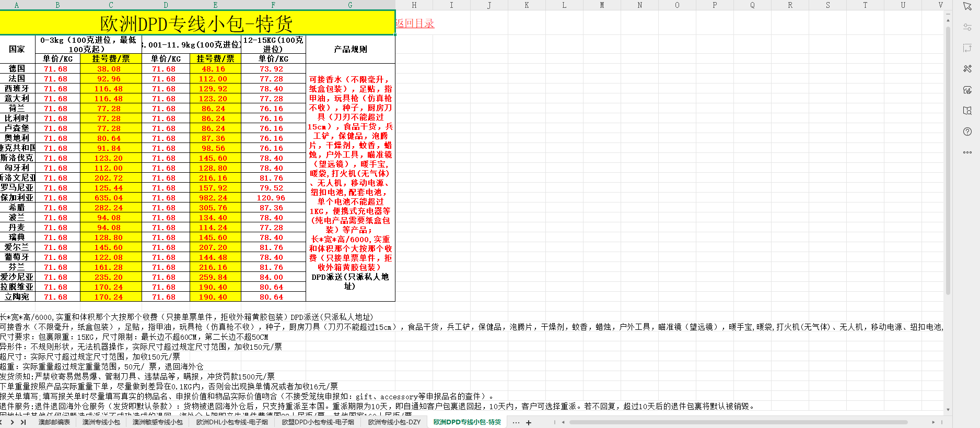Select the 92.96 cell in the 法国 row
The width and height of the screenshot is (980, 428).
(111, 79)
